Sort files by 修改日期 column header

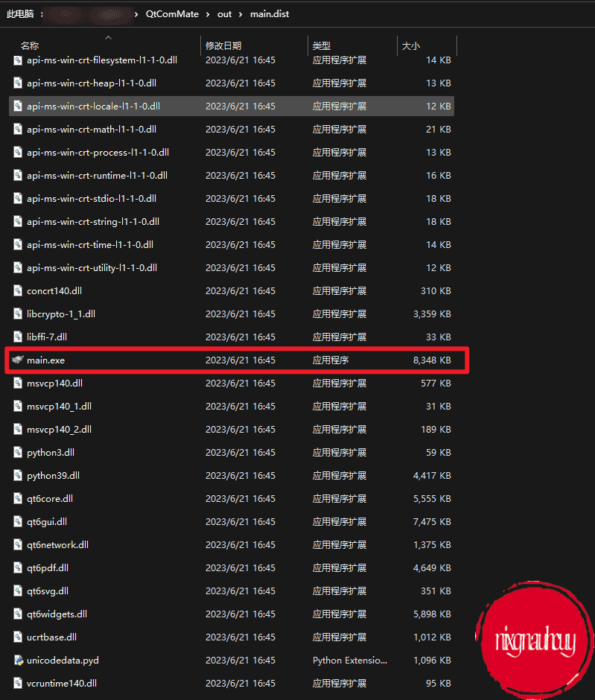coord(223,46)
